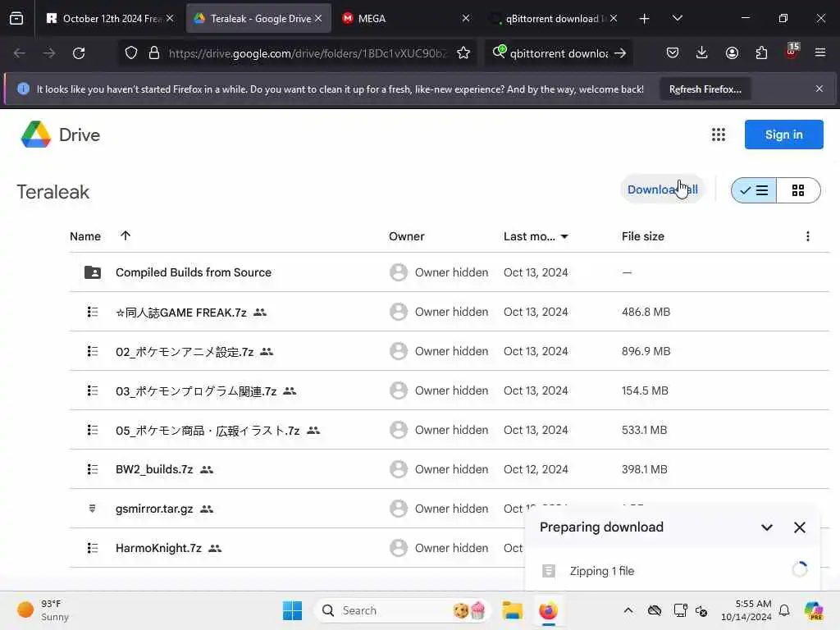Click shared-people icon next to HarmoKnight.7z

pos(215,549)
